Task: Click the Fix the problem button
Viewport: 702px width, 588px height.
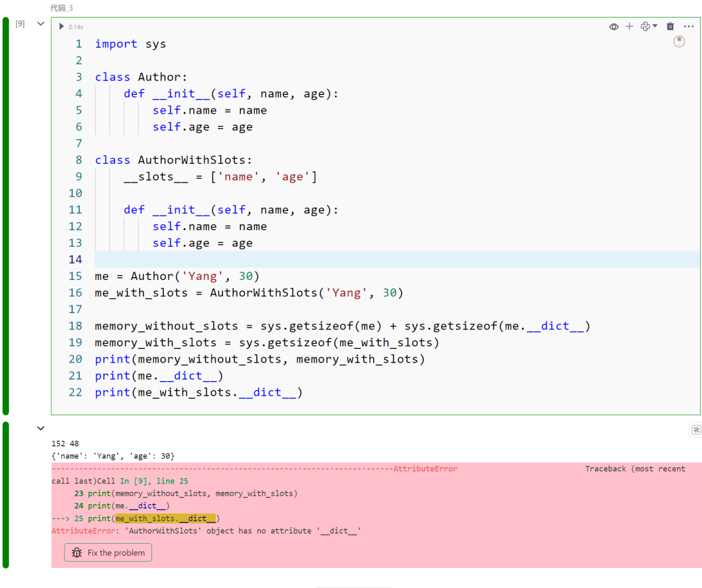Action: (108, 553)
